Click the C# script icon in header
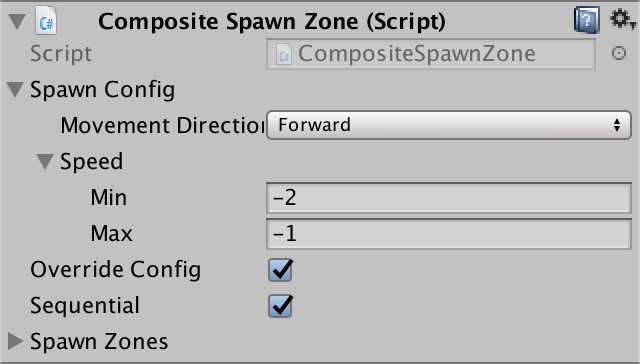640x364 pixels. [46, 20]
